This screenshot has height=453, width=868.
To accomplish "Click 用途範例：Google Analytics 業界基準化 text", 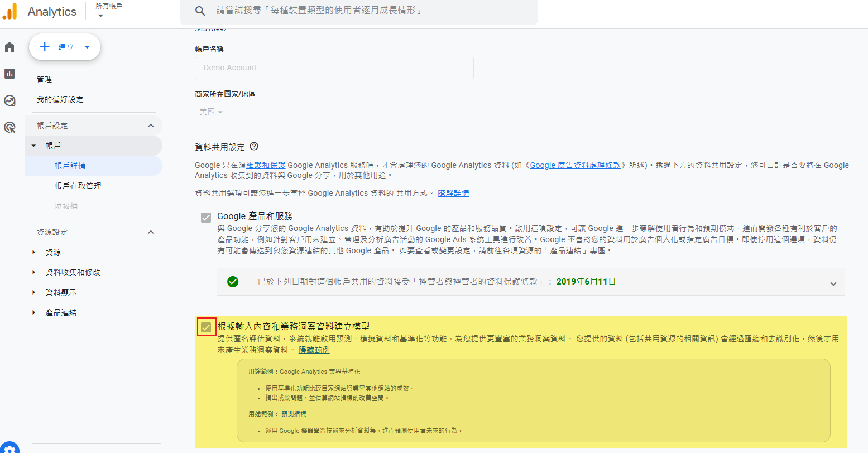I will (x=304, y=372).
